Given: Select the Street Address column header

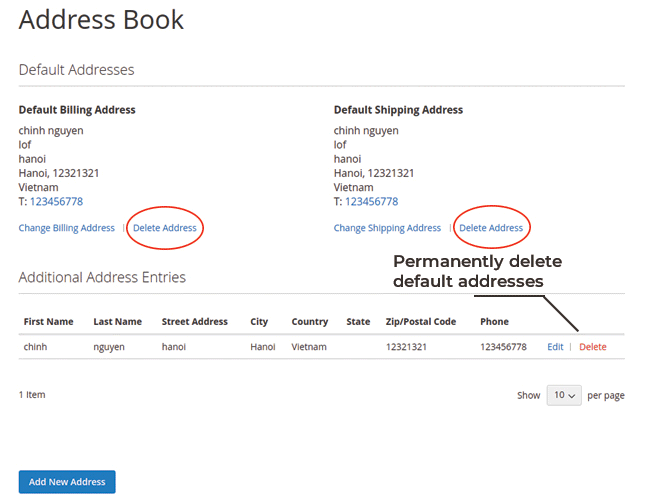Looking at the screenshot, I should [x=195, y=322].
